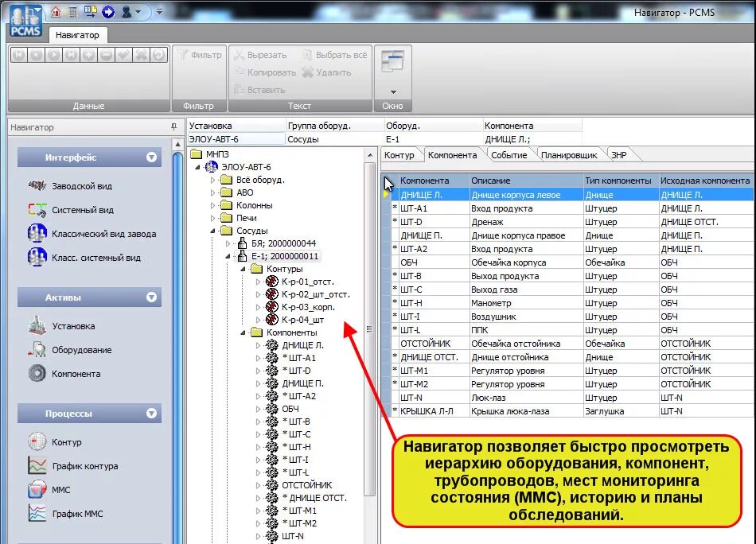The image size is (756, 544).
Task: Go to previous record in Данные group
Action: pyautogui.click(x=36, y=55)
